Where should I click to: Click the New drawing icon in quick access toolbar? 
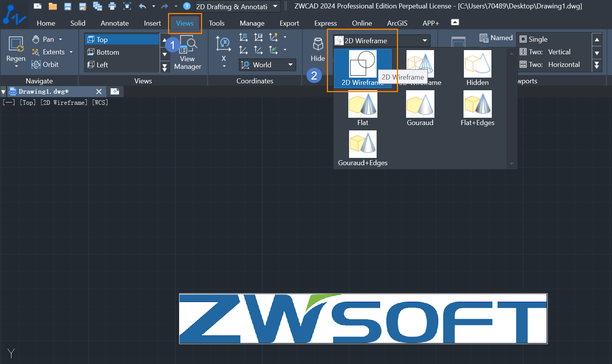38,6
